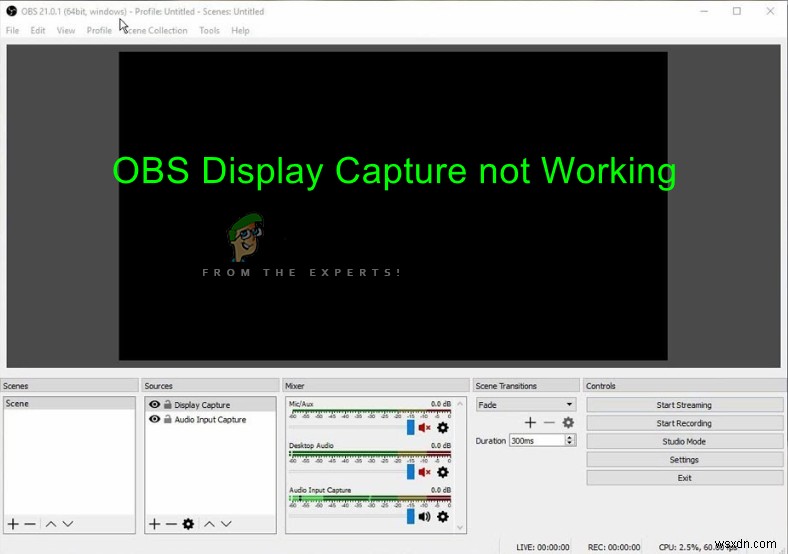This screenshot has width=788, height=554.
Task: Move scene up with arrow icon
Action: pos(51,524)
